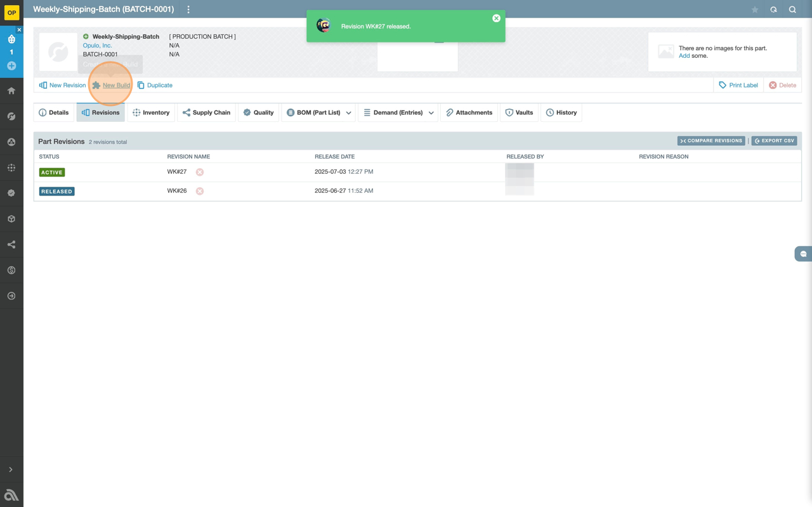The image size is (812, 507).
Task: Export revisions with Export CSV button
Action: tap(774, 141)
